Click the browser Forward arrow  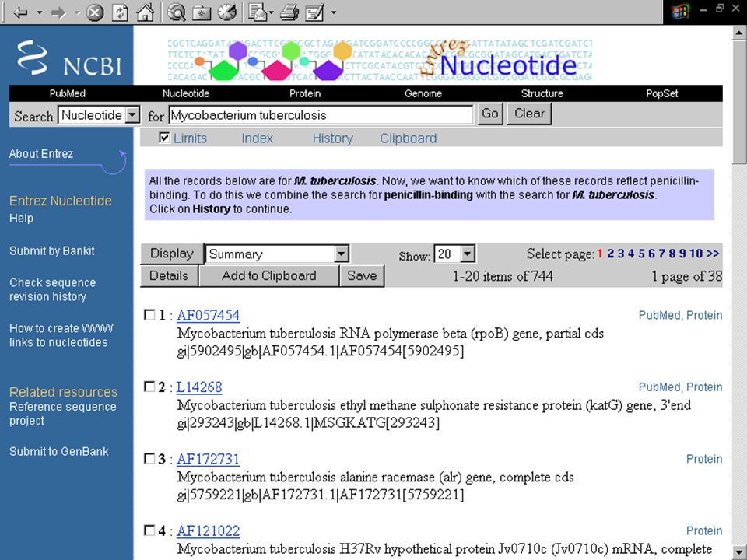pyautogui.click(x=58, y=12)
